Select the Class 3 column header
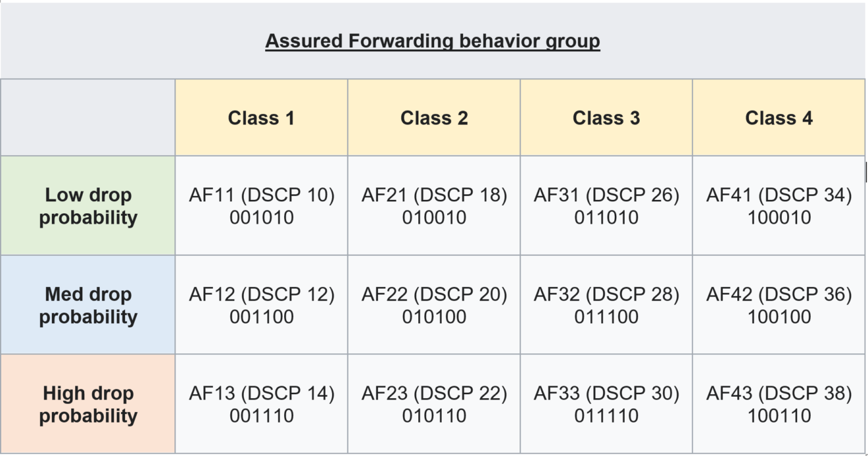868x456 pixels. pos(606,118)
